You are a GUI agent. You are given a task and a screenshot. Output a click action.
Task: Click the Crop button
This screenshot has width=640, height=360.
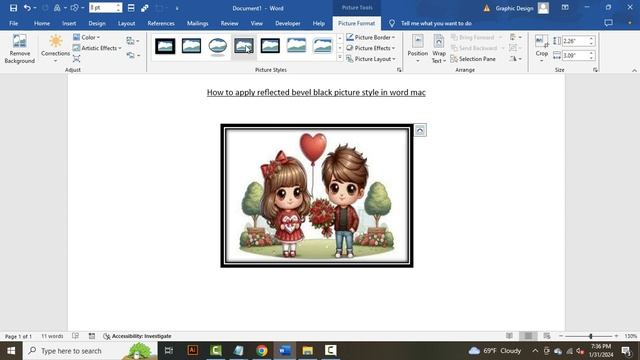pos(542,48)
